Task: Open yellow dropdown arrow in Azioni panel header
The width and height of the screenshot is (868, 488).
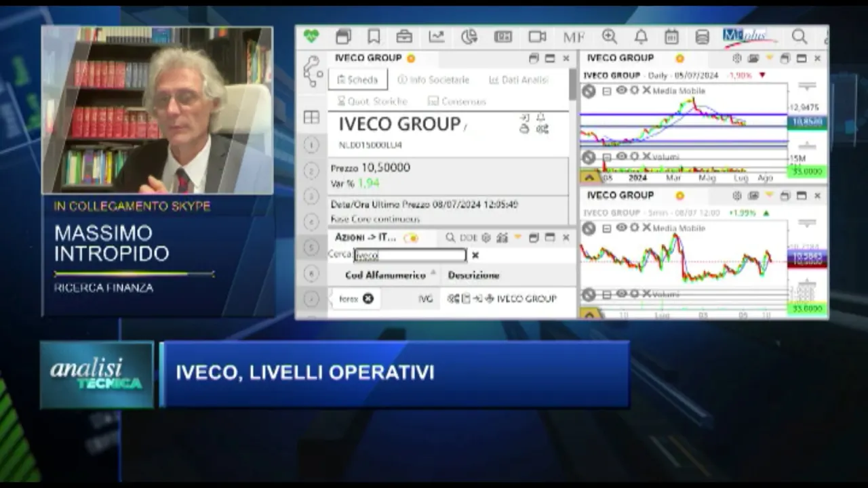Action: 517,238
